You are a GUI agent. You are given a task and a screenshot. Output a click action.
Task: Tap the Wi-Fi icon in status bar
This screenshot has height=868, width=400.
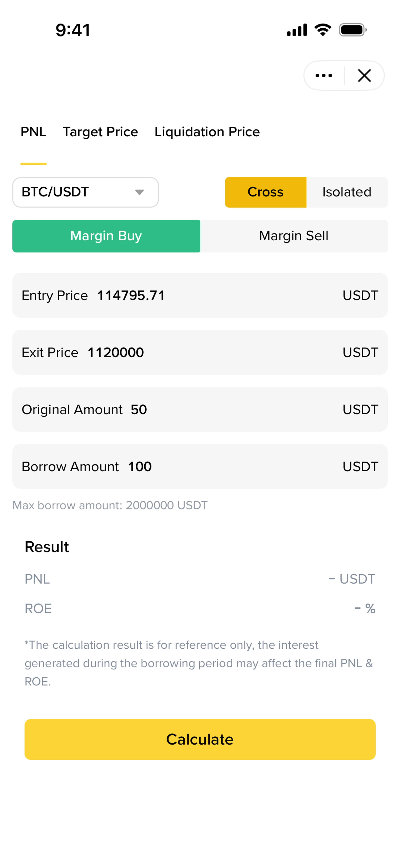322,30
